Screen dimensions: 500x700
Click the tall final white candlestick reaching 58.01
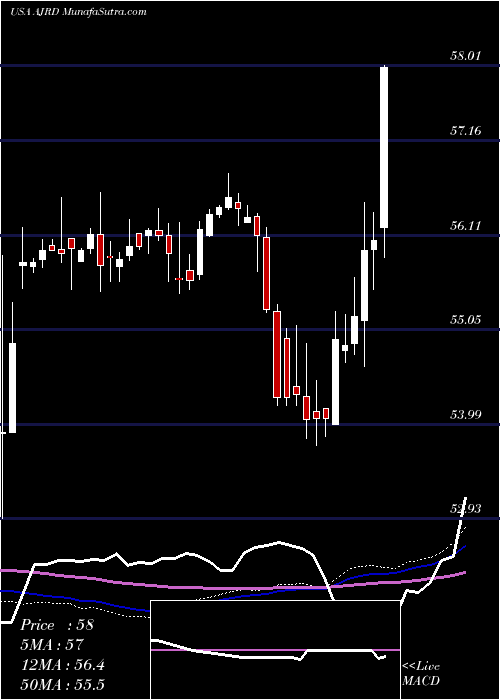[x=384, y=147]
